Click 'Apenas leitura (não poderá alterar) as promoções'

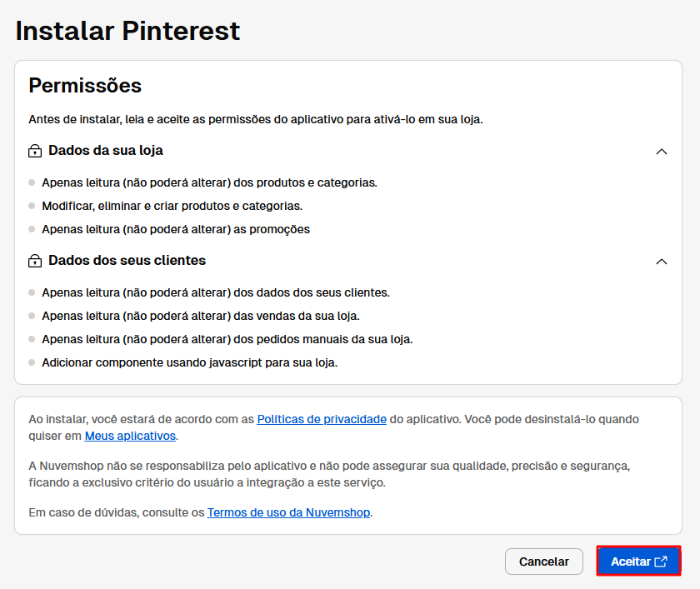[x=176, y=229]
